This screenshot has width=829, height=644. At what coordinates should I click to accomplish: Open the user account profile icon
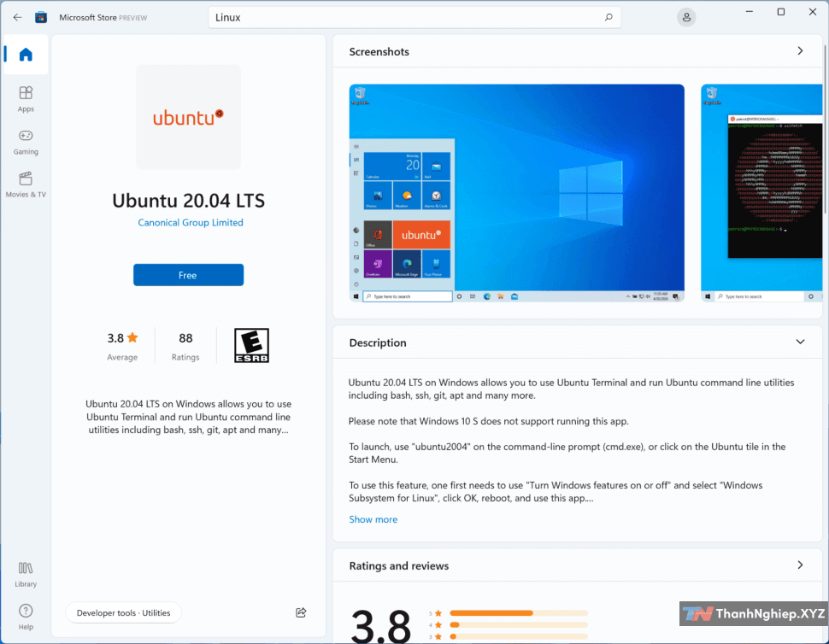click(x=686, y=17)
